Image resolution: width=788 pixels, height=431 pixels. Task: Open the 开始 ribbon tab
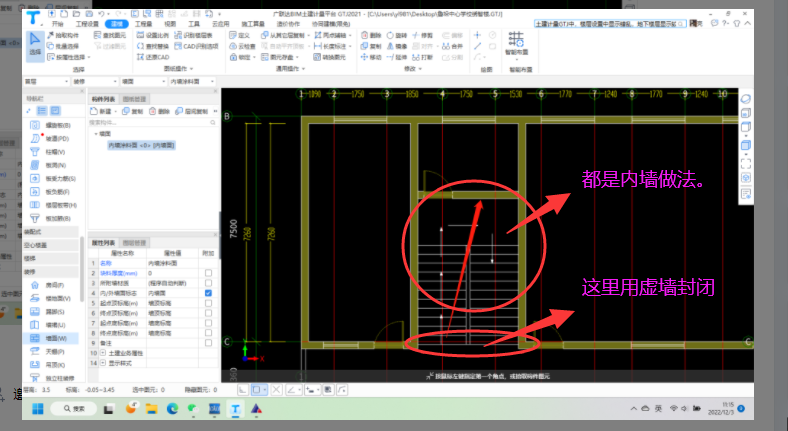57,24
